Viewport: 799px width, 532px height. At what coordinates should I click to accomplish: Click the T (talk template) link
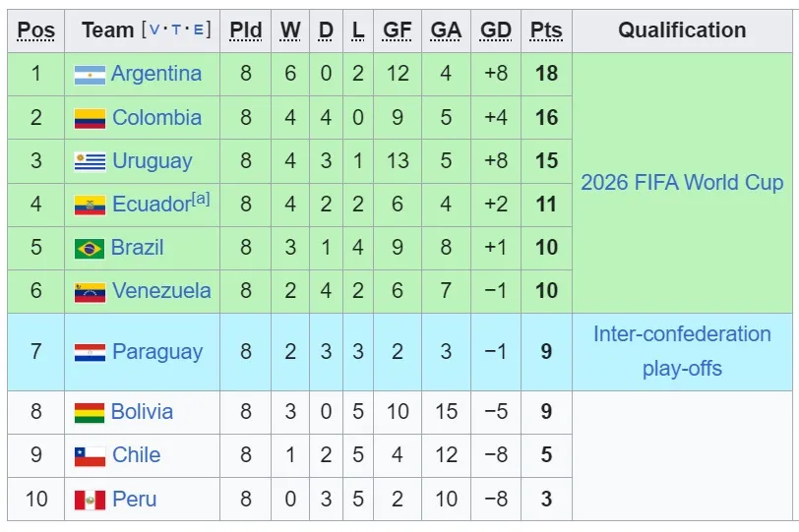pos(176,30)
